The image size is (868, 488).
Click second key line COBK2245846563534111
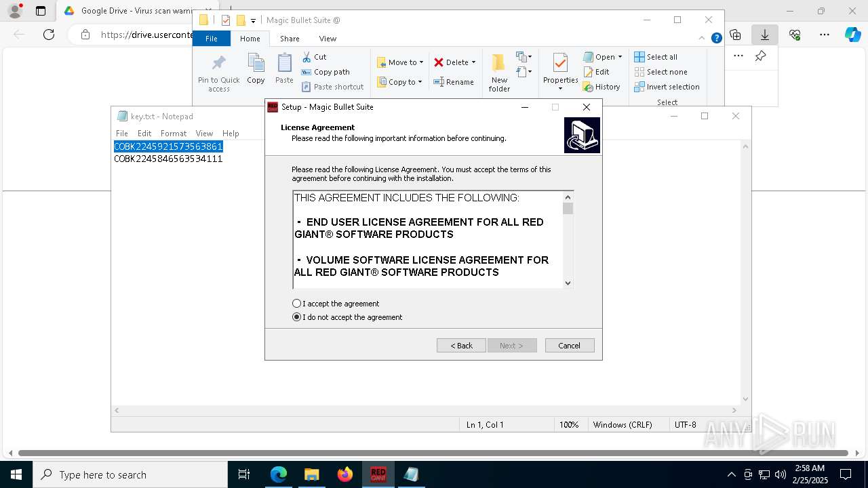point(168,159)
